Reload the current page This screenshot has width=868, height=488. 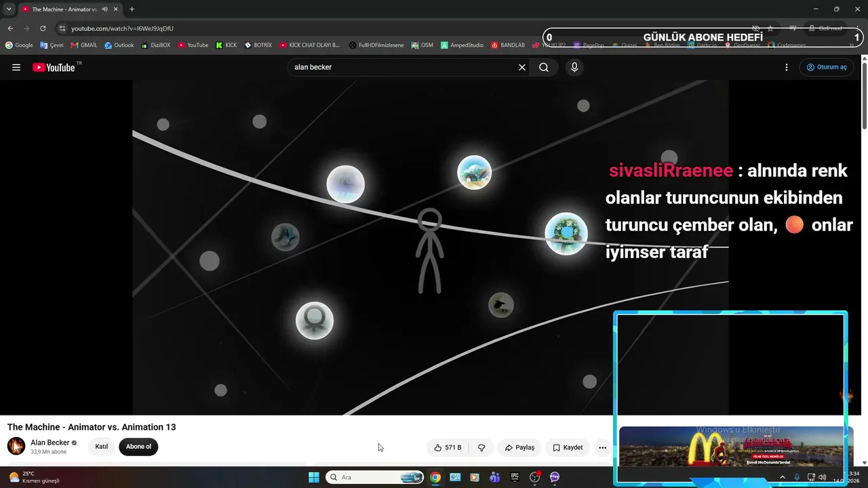[43, 28]
